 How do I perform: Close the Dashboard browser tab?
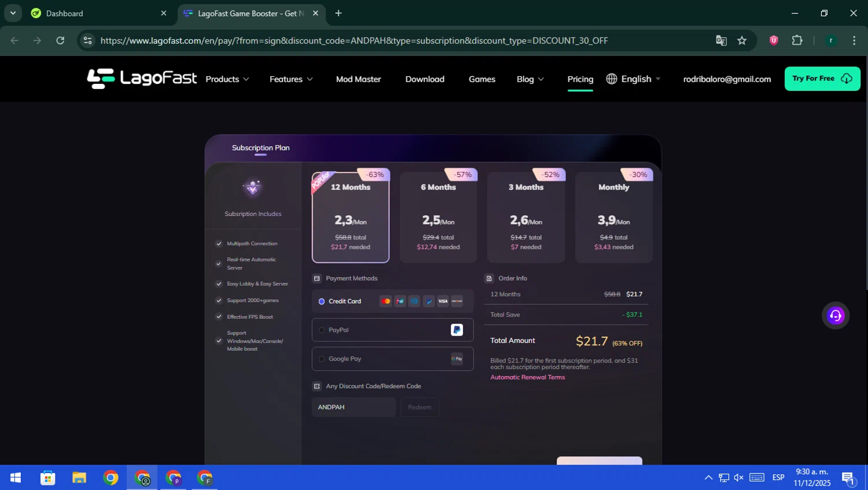pyautogui.click(x=164, y=13)
